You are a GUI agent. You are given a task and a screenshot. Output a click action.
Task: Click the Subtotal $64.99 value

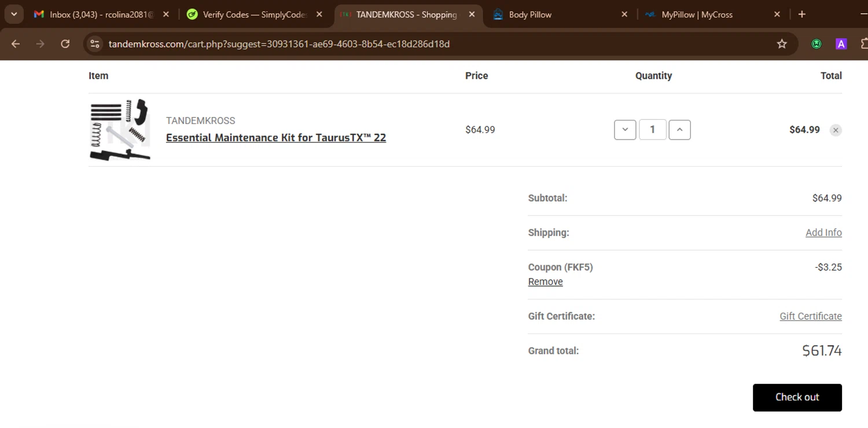pyautogui.click(x=827, y=198)
